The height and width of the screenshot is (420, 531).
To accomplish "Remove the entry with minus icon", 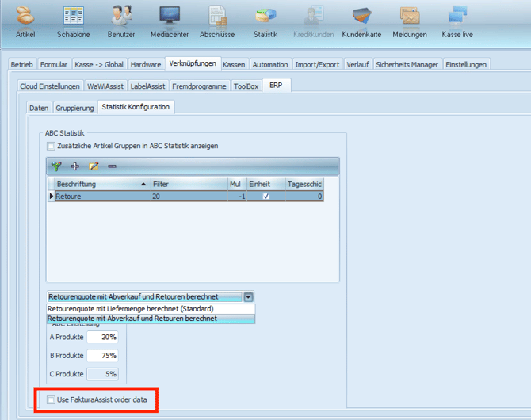I will point(112,166).
